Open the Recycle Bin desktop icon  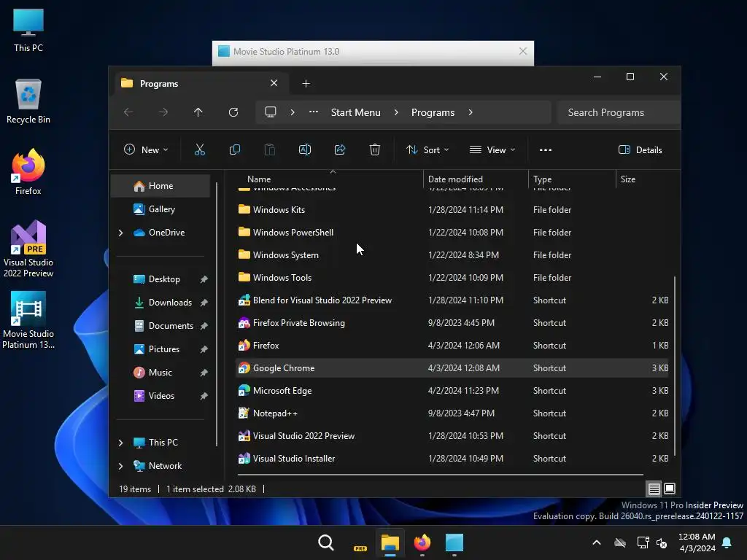pos(28,101)
